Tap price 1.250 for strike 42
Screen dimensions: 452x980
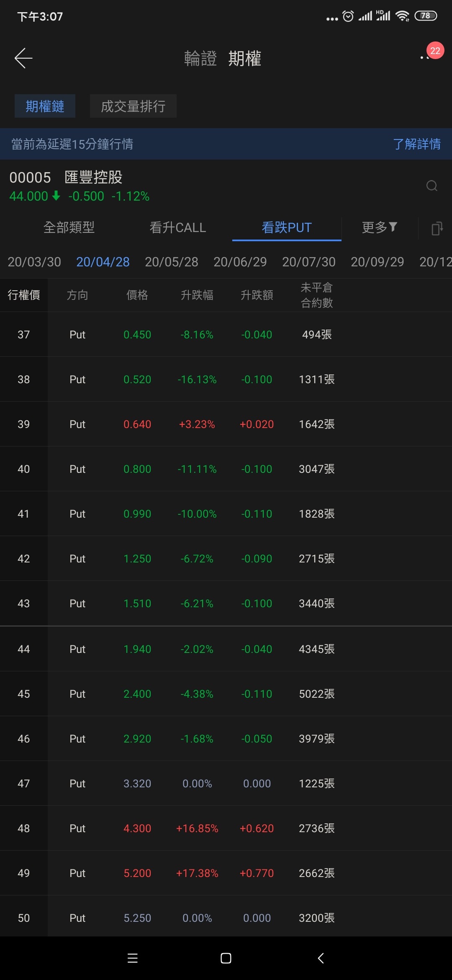pyautogui.click(x=137, y=559)
